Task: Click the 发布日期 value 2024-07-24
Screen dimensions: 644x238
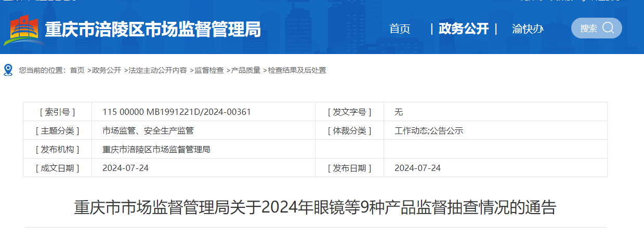Action: pos(417,168)
